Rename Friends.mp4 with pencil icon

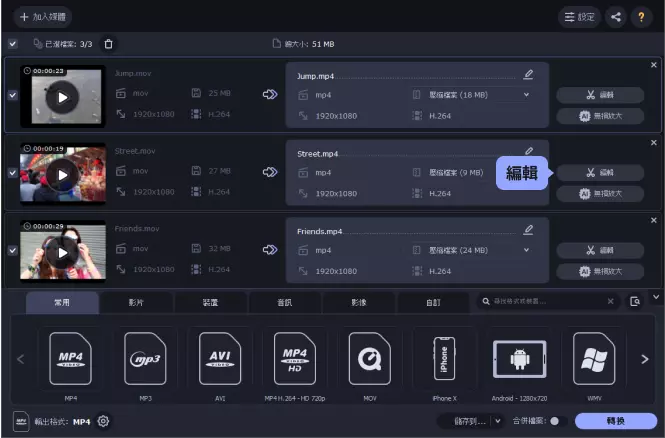[528, 230]
